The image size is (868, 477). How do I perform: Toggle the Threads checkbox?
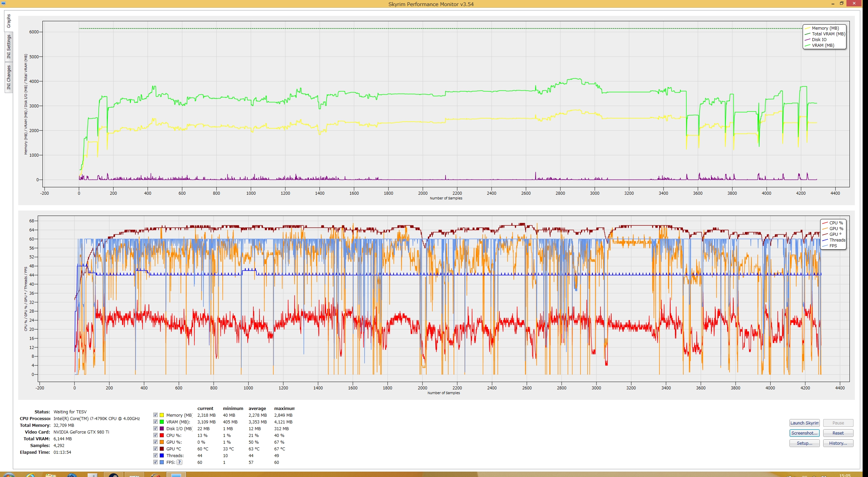tap(155, 455)
